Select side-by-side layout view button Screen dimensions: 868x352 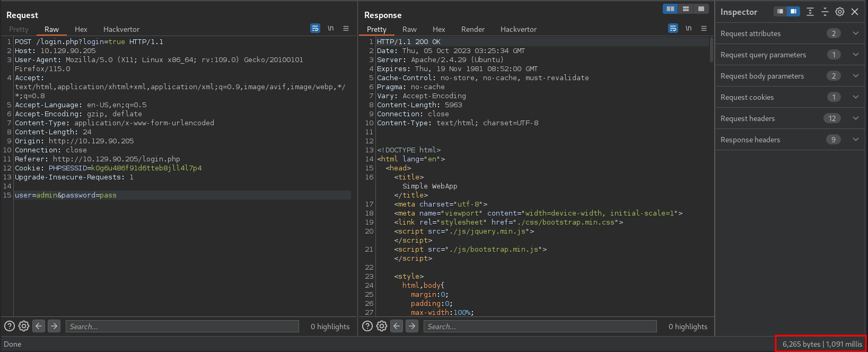(670, 9)
